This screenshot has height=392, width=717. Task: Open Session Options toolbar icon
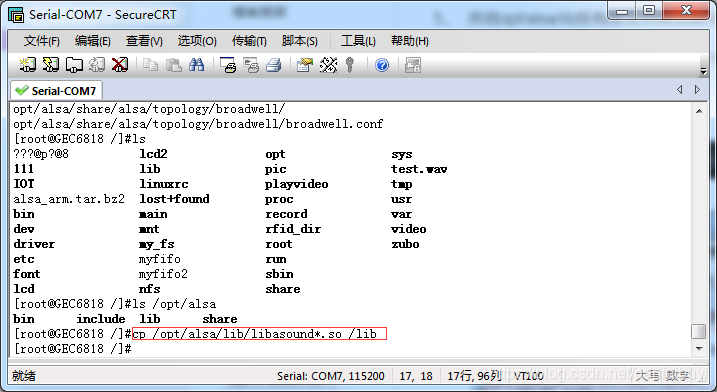(x=305, y=65)
